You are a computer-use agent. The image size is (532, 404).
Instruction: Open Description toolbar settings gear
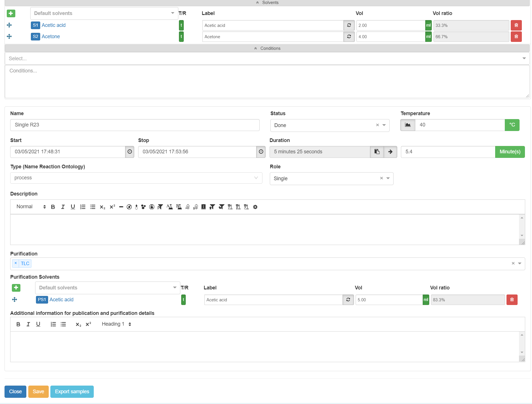click(x=255, y=207)
